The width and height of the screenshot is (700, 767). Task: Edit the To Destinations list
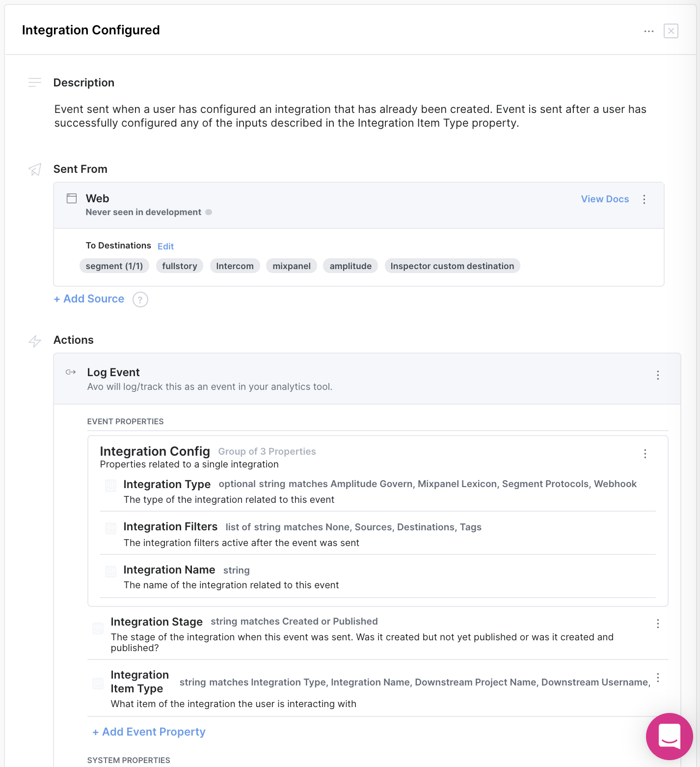click(x=165, y=247)
